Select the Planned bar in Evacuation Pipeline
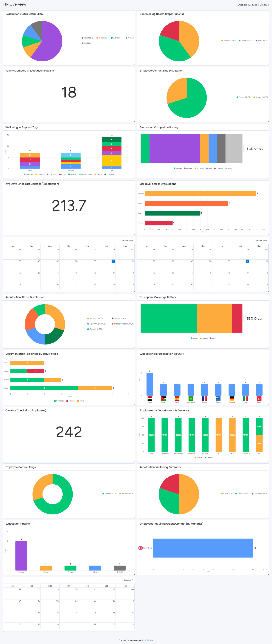This screenshot has width=272, height=644. click(21, 556)
